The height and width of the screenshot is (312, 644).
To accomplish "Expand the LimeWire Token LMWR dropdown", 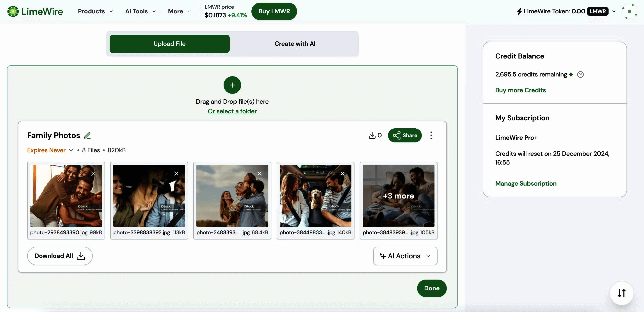I will tap(614, 11).
